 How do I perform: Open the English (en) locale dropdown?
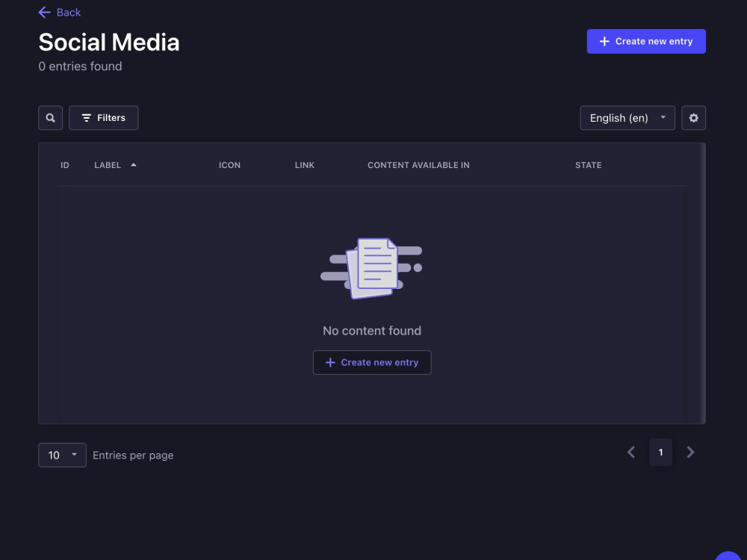click(627, 118)
